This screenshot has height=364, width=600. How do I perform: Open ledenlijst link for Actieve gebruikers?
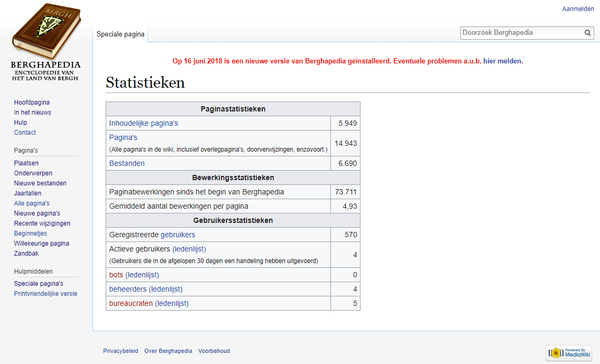coord(189,249)
